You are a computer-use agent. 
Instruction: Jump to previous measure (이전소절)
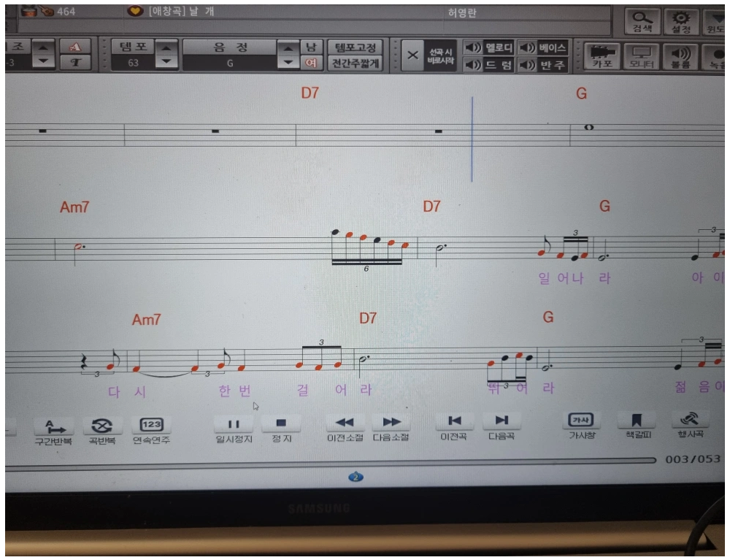345,422
